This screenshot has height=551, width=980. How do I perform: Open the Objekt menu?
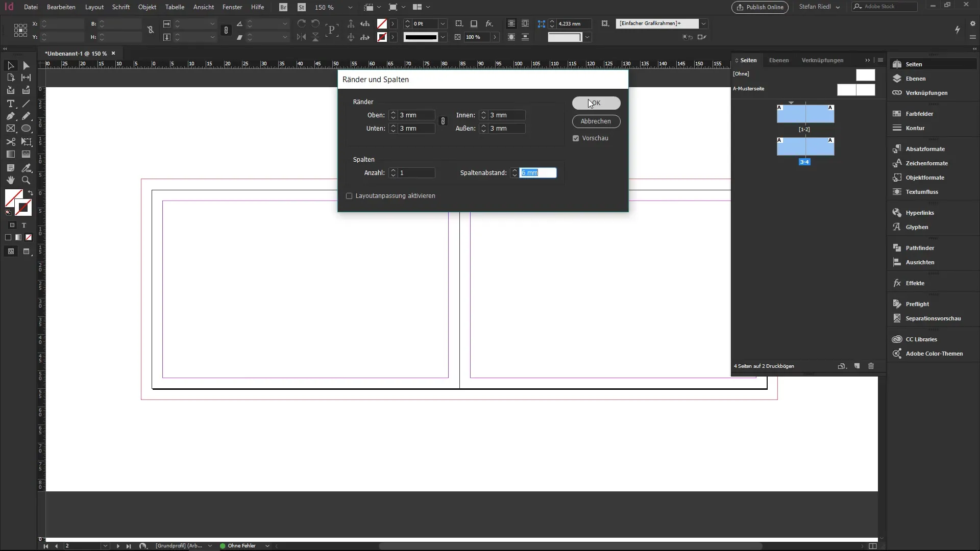(147, 7)
